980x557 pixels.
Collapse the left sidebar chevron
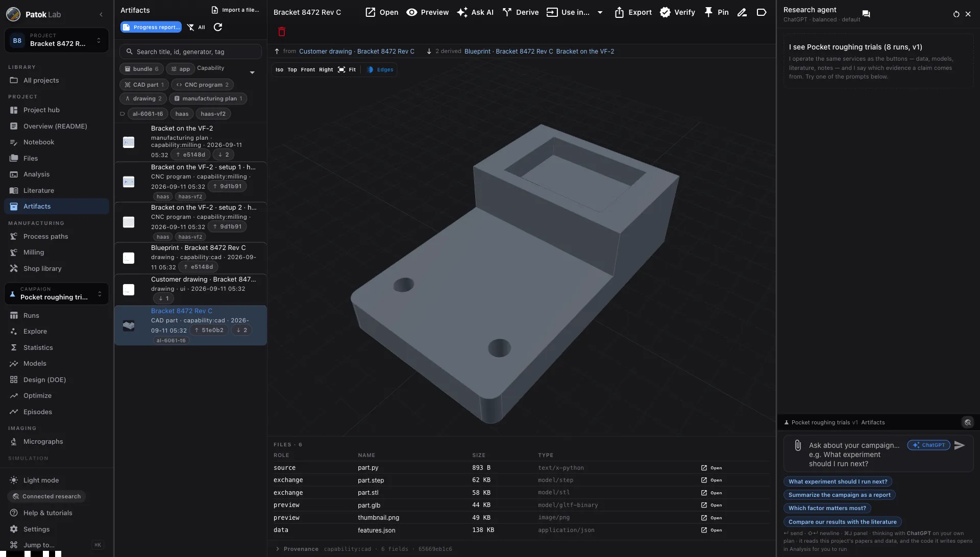pyautogui.click(x=101, y=14)
